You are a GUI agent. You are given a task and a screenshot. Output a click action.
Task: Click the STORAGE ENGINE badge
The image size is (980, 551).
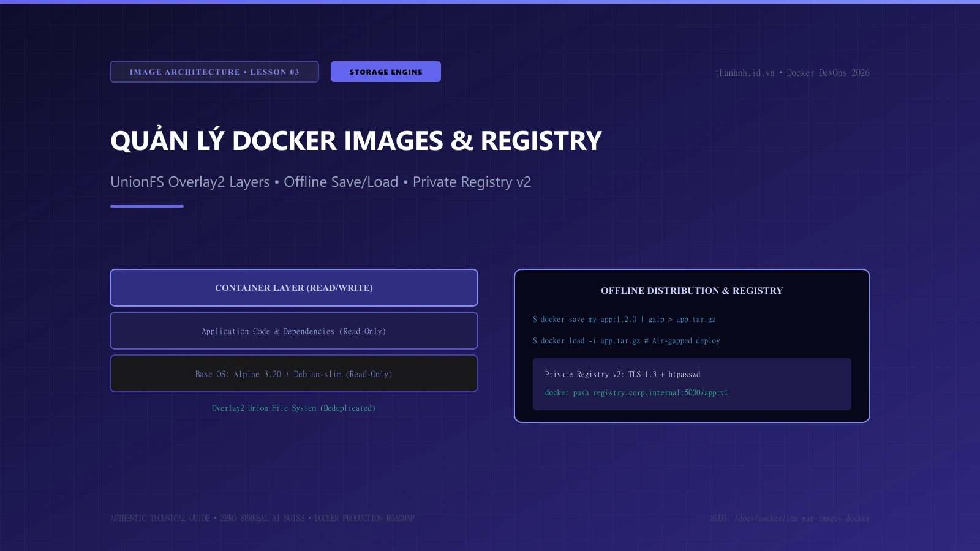coord(386,72)
